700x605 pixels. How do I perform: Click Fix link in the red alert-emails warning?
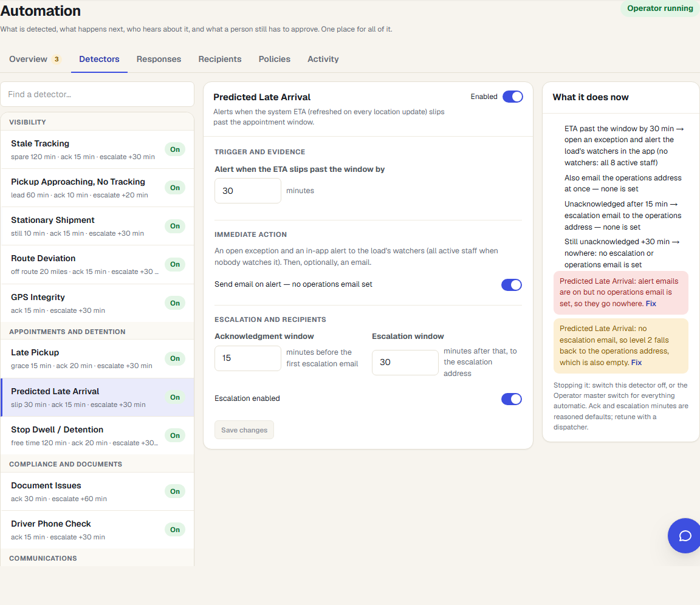click(x=651, y=303)
